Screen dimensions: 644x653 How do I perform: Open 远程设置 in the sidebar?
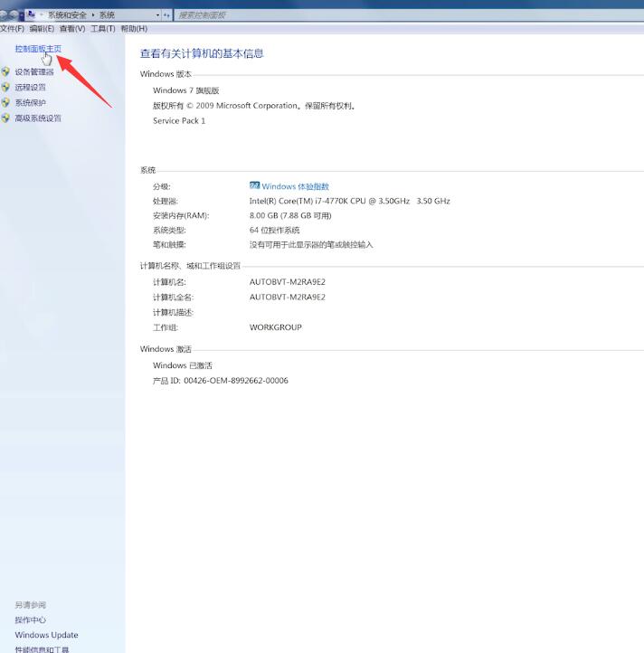(31, 88)
